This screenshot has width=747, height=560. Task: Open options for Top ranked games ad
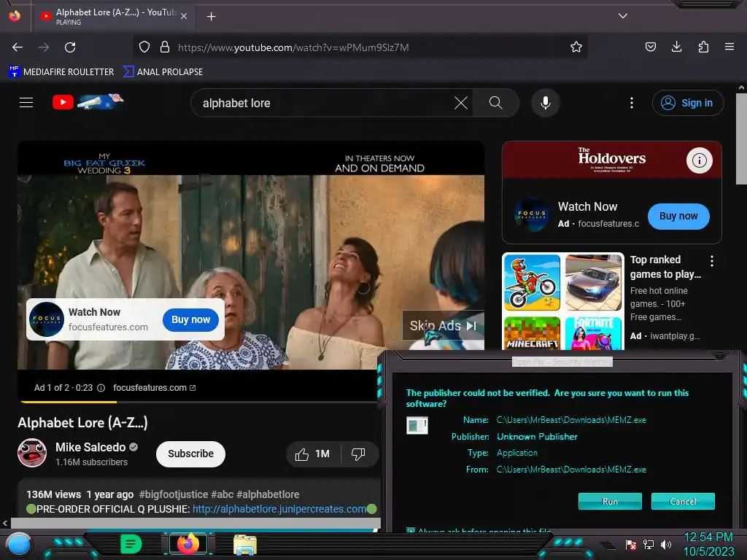pyautogui.click(x=712, y=261)
